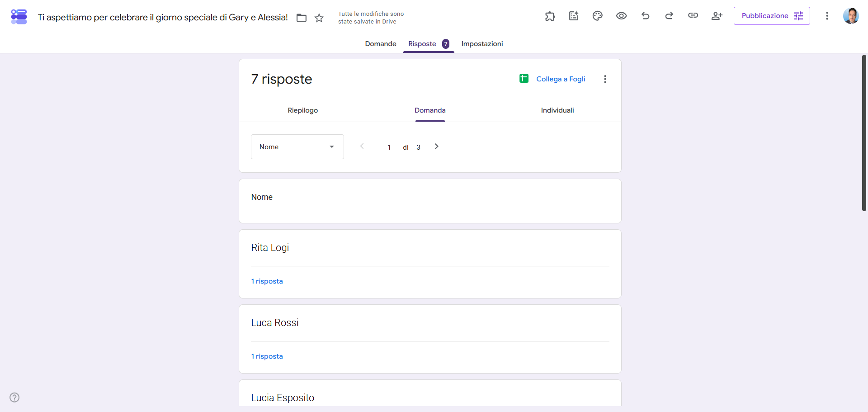
Task: Click the saved in Drive status text
Action: [x=371, y=18]
